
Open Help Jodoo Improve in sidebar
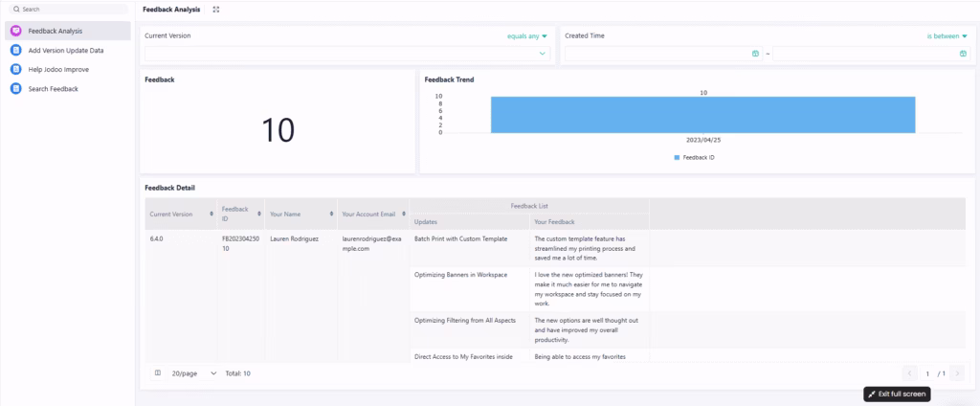[x=60, y=69]
